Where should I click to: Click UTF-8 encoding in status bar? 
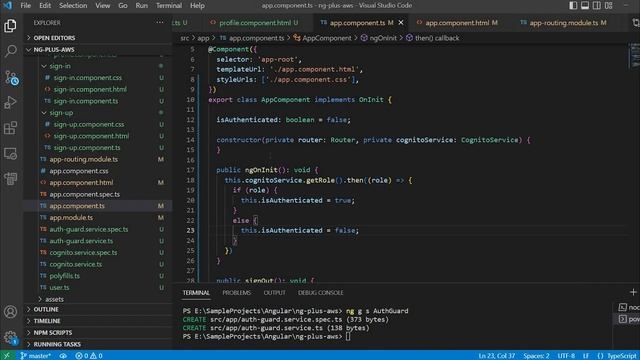(x=566, y=356)
